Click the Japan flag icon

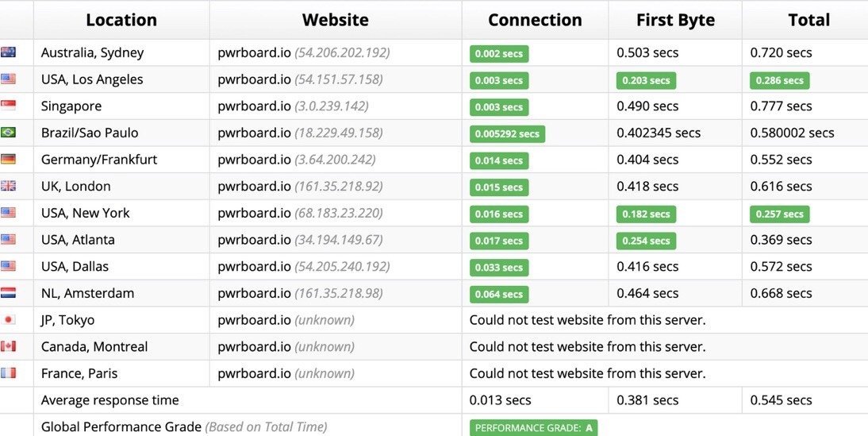[x=8, y=320]
